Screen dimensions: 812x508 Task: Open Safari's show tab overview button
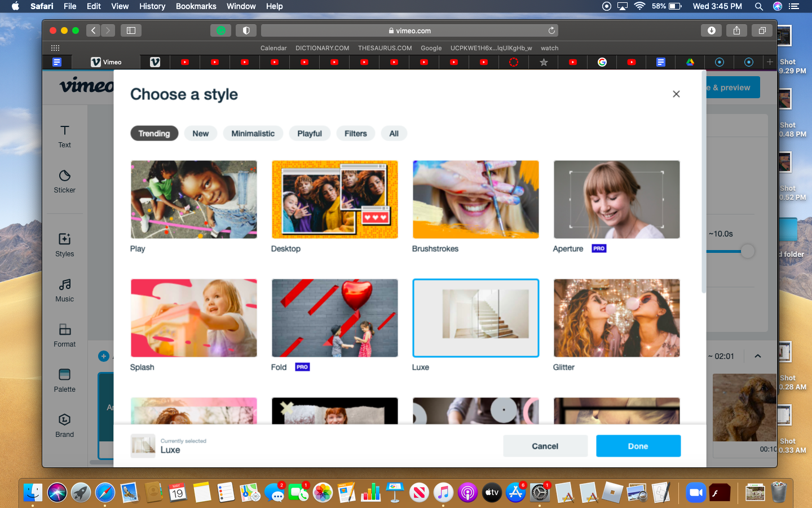pyautogui.click(x=762, y=30)
